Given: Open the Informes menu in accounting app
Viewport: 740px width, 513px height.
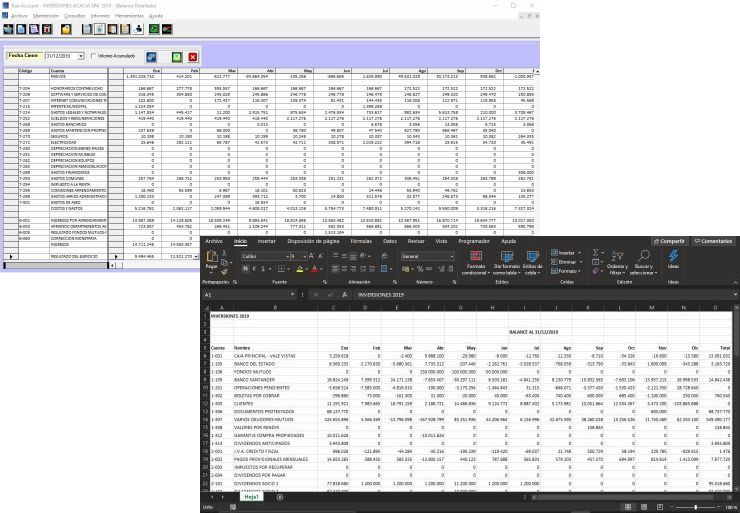Looking at the screenshot, I should coord(100,16).
